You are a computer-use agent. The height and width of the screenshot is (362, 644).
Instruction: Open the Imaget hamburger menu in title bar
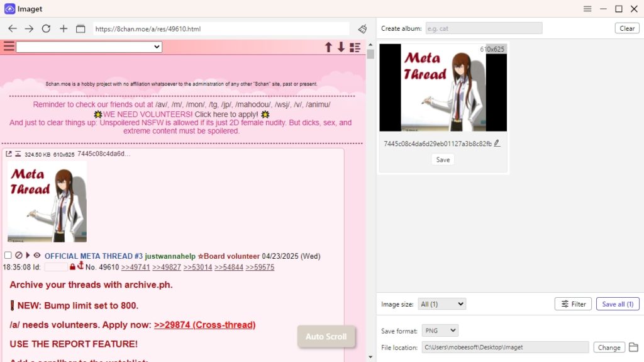point(587,9)
